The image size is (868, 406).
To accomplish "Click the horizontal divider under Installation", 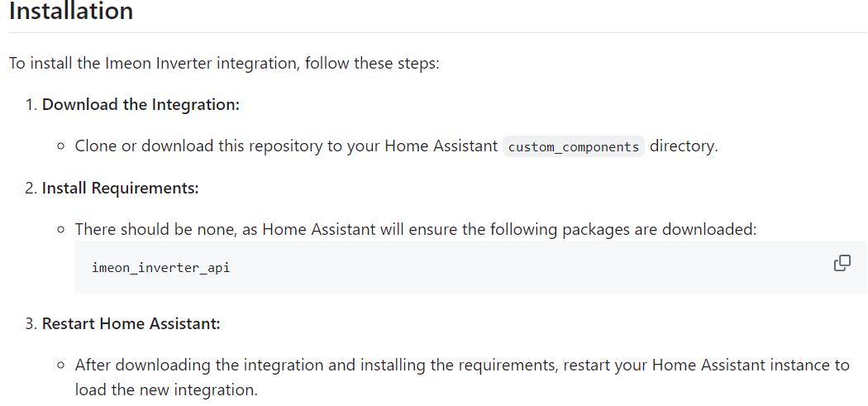I will tap(438, 33).
